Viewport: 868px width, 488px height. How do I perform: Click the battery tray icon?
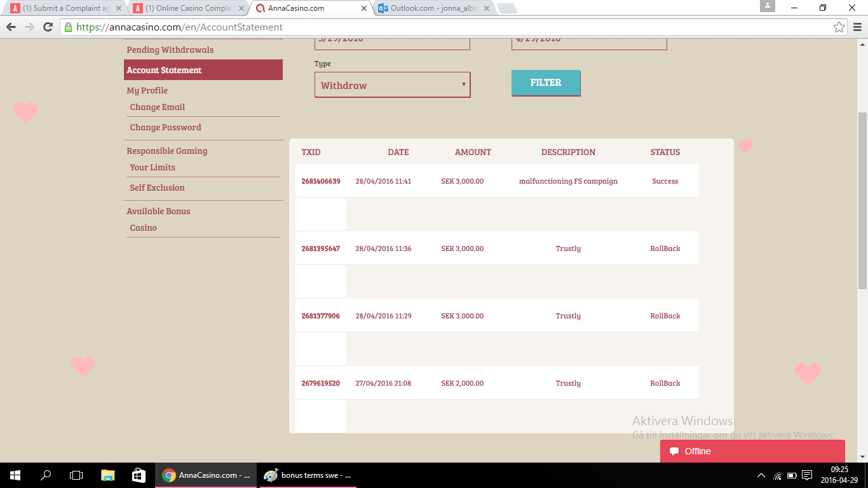point(792,475)
